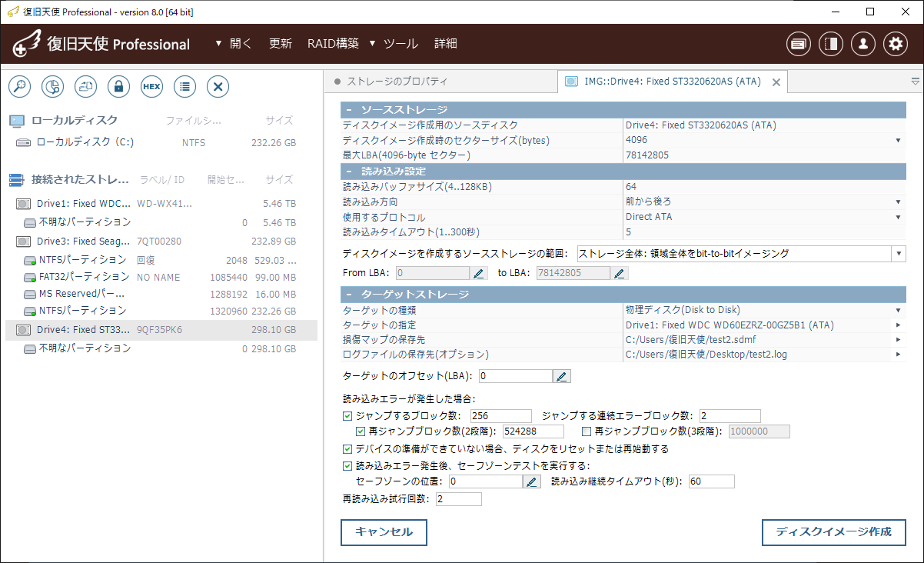The image size is (924, 563).
Task: Collapse the ターゲットストレージ section
Action: click(x=348, y=295)
